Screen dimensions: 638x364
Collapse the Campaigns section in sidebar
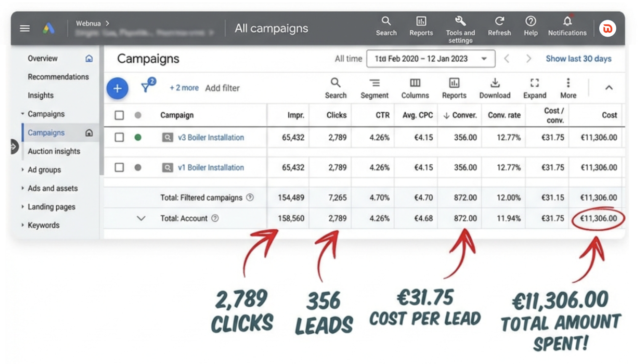click(23, 114)
